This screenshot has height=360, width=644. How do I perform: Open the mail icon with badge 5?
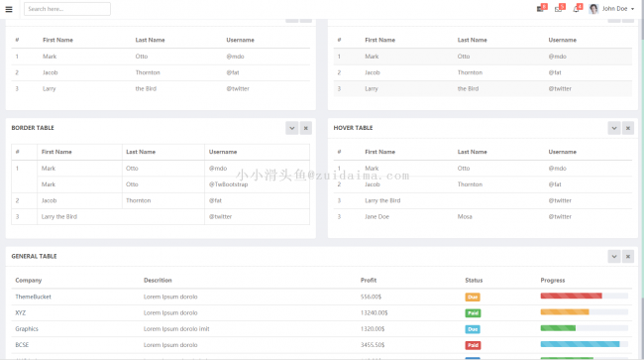coord(559,9)
